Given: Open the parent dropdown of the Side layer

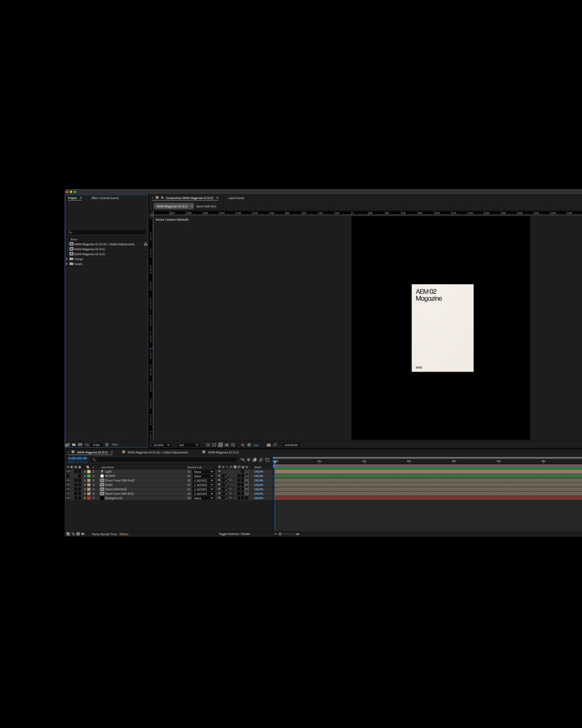Looking at the screenshot, I should [x=204, y=485].
